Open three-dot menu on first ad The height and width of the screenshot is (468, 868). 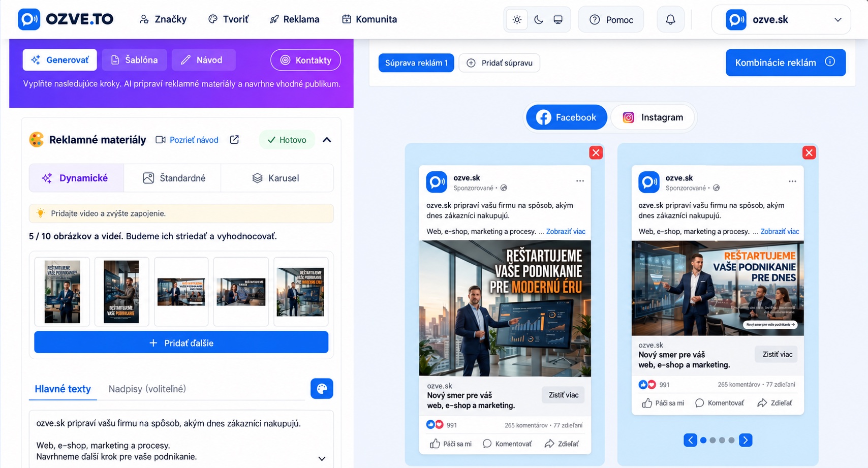tap(580, 181)
